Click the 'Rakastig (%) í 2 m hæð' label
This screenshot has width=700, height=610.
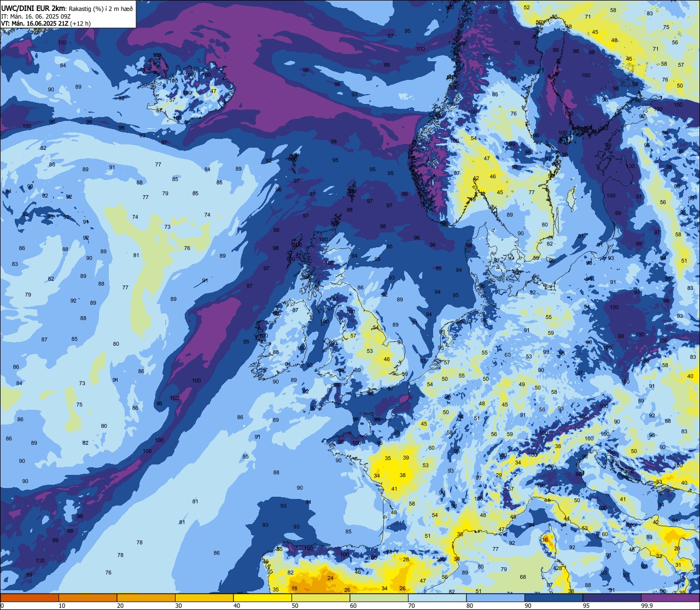101,8
